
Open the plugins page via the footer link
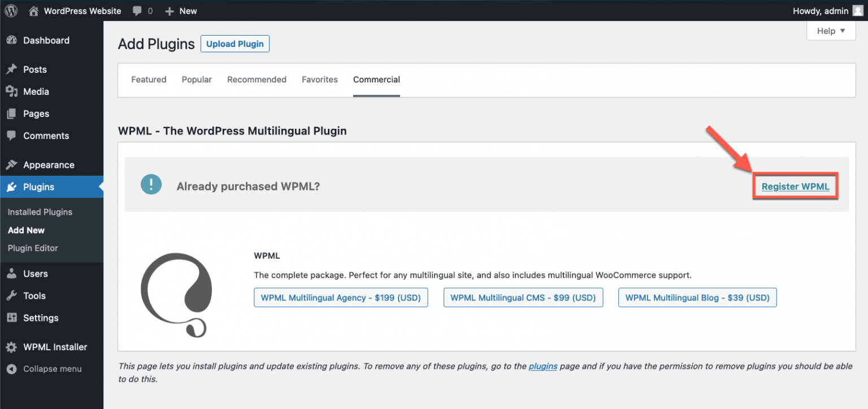tap(542, 366)
